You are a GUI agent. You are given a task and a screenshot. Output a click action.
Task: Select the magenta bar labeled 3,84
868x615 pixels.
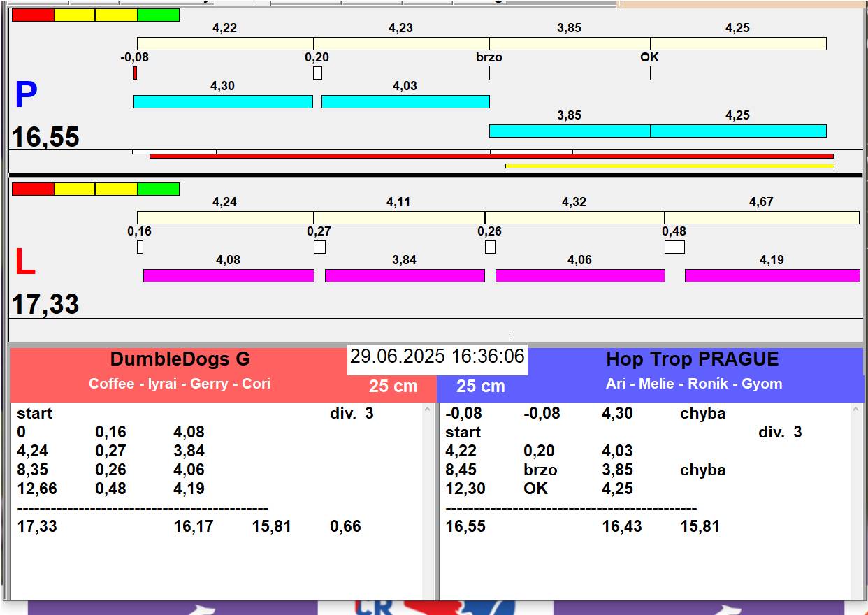[x=405, y=275]
